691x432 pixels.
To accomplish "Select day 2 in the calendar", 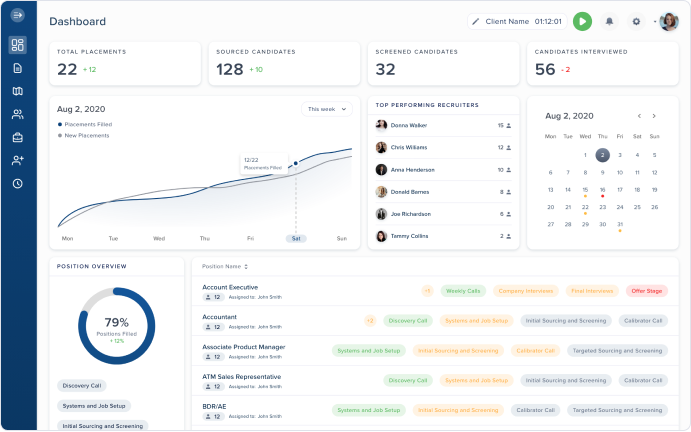I will 602,155.
